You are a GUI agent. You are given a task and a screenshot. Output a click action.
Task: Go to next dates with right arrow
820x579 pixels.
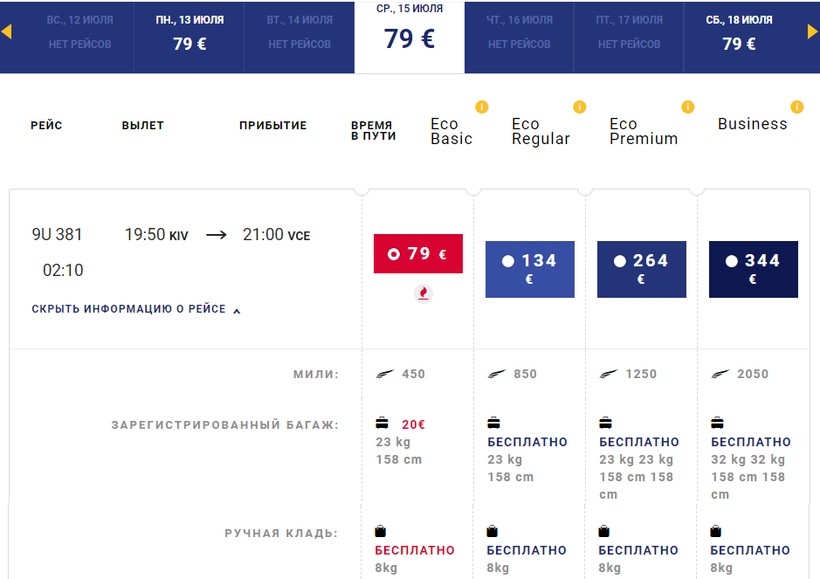(812, 32)
